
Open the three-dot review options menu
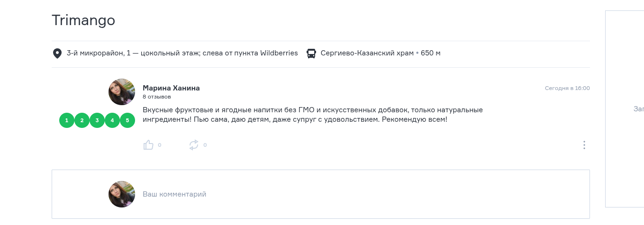pyautogui.click(x=584, y=145)
